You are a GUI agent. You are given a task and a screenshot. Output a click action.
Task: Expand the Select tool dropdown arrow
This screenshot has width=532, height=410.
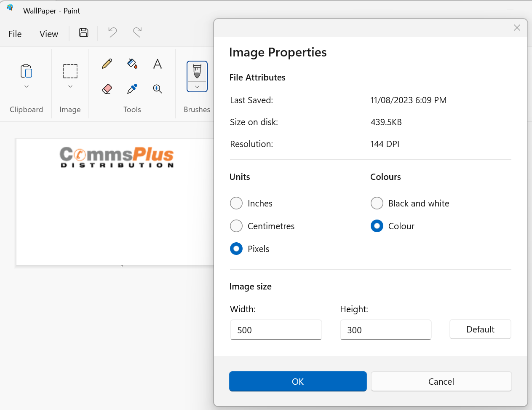pos(70,86)
